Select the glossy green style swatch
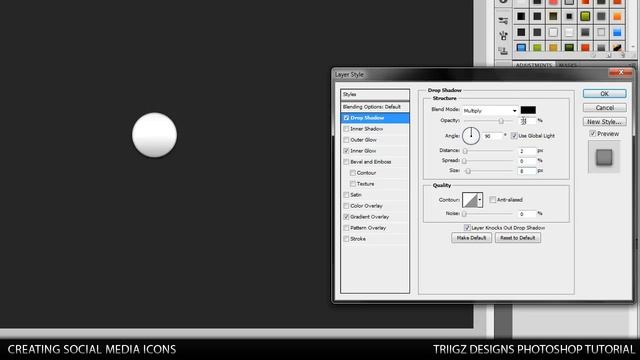 coord(585,16)
